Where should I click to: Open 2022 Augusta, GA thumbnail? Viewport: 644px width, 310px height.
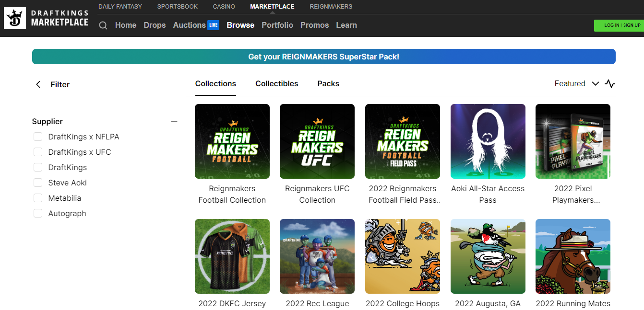pyautogui.click(x=488, y=256)
